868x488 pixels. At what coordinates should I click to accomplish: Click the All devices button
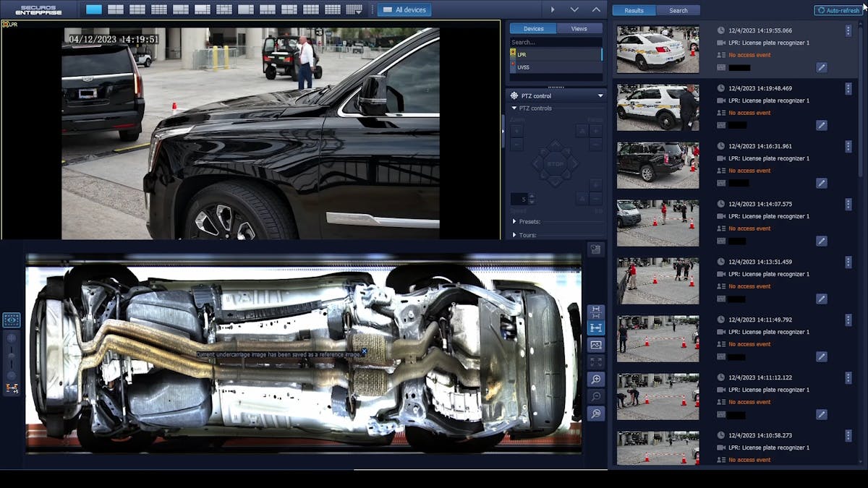(404, 10)
